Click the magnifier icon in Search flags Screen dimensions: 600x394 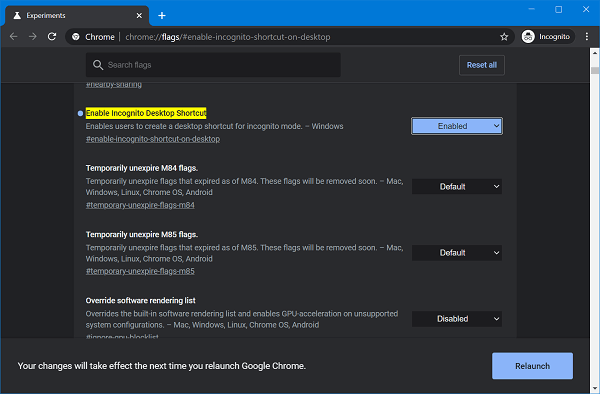[x=98, y=65]
